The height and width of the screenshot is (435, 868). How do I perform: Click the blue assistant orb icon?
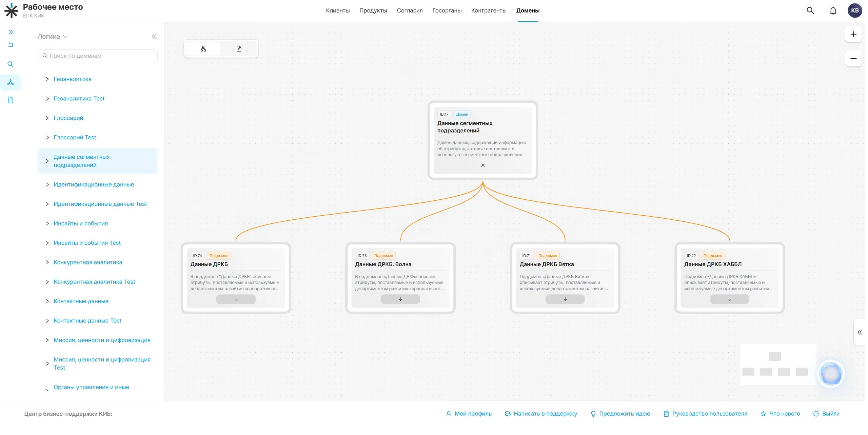pyautogui.click(x=830, y=374)
